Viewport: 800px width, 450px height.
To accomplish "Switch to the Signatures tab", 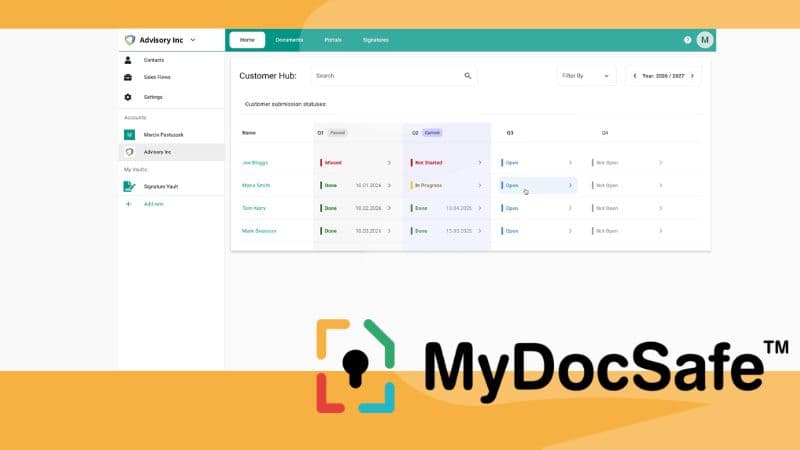I will pos(376,40).
